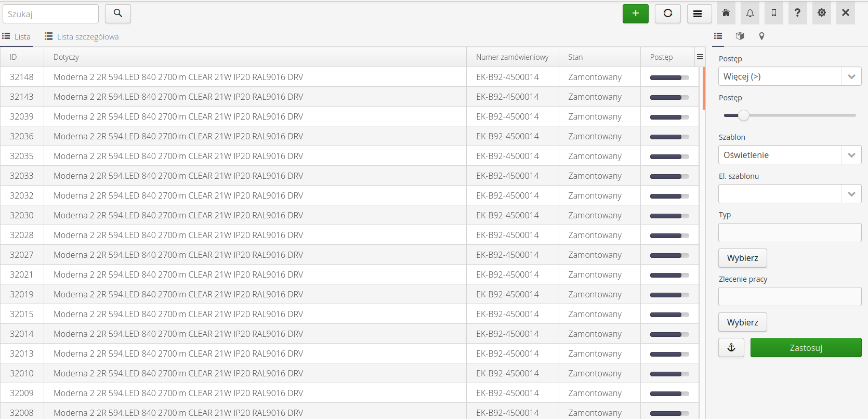The image size is (868, 419).
Task: Open help question mark icon
Action: point(797,13)
